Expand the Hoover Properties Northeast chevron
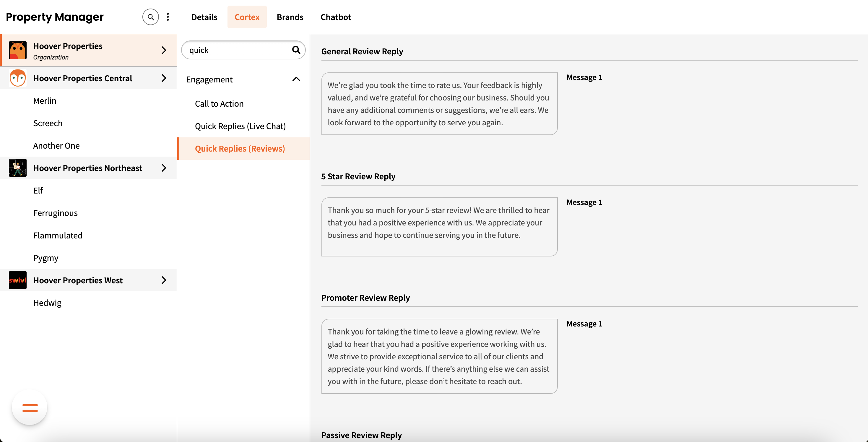Screen dimensions: 868x442 (164, 168)
